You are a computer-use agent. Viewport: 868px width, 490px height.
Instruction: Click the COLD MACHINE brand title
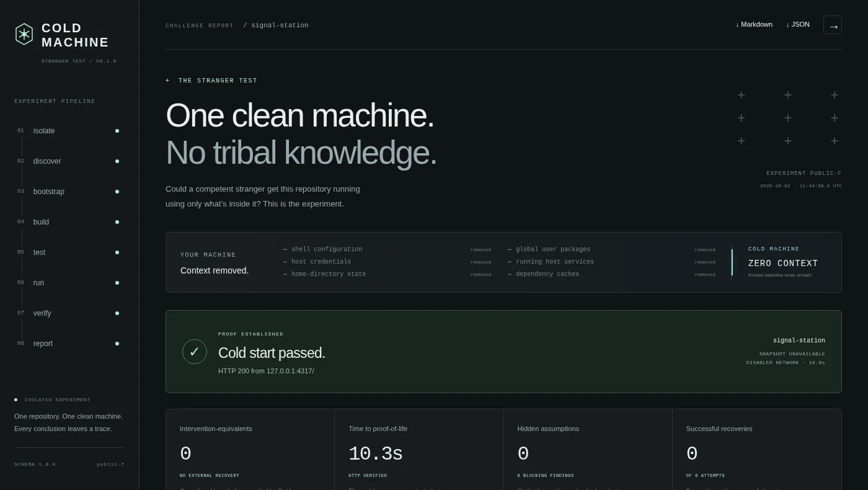(x=75, y=35)
